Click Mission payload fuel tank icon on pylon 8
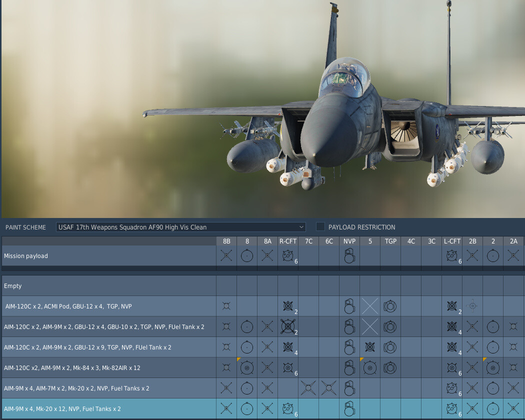 [247, 255]
